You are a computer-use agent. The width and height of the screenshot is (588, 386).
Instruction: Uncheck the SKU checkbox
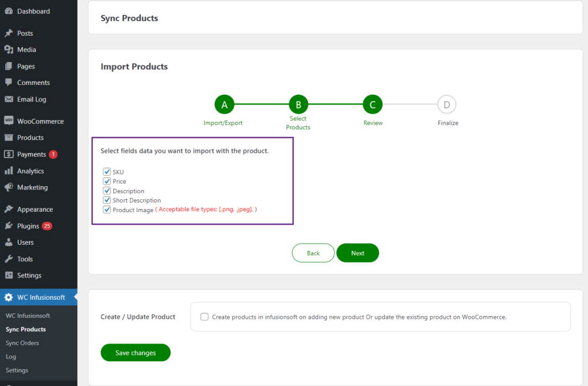click(x=107, y=172)
